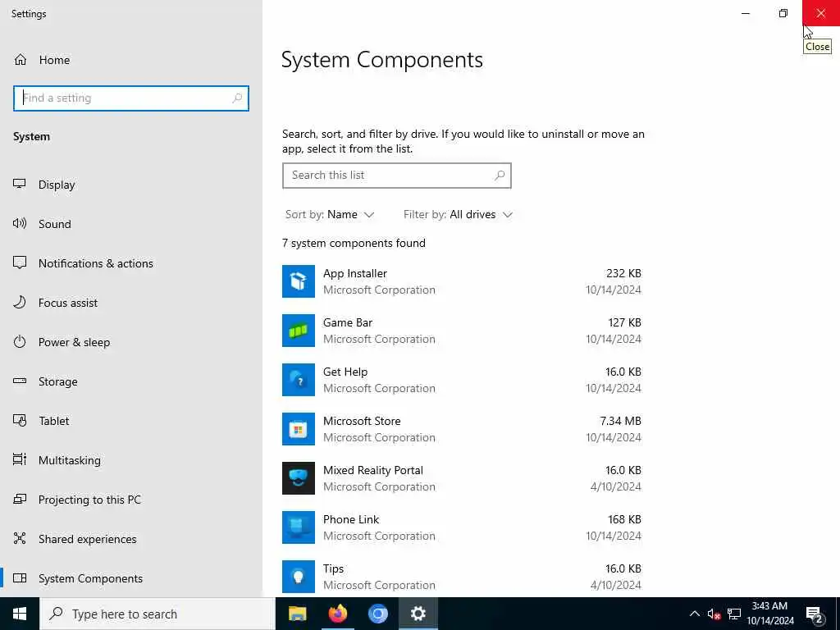
Task: Open the Sort by Name dropdown
Action: point(330,214)
